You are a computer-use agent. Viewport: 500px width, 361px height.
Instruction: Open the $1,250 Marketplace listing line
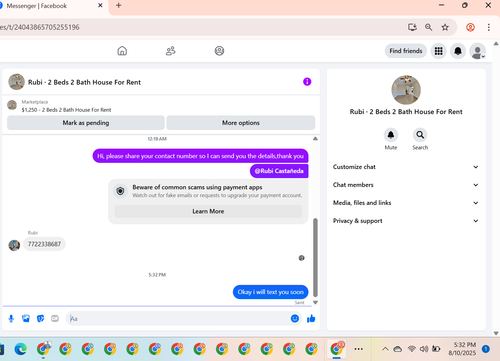[66, 110]
